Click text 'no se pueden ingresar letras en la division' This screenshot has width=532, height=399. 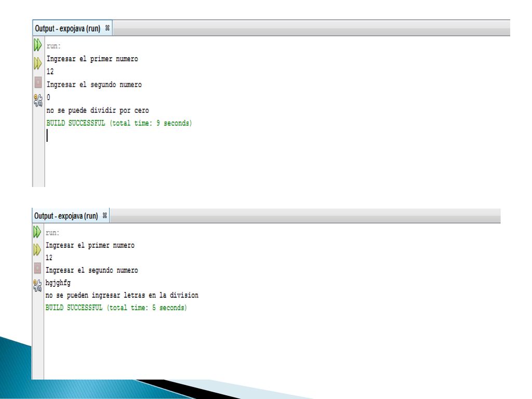coord(122,295)
